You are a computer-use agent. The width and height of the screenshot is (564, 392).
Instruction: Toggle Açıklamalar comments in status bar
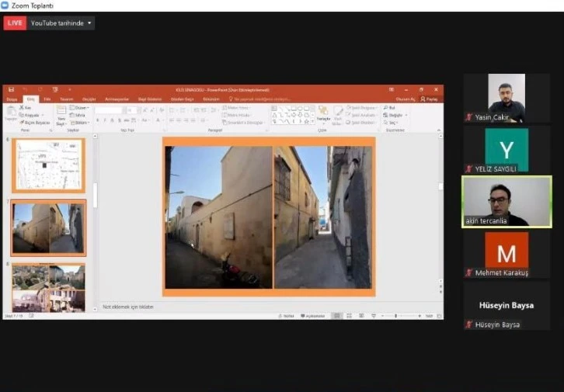pos(312,316)
